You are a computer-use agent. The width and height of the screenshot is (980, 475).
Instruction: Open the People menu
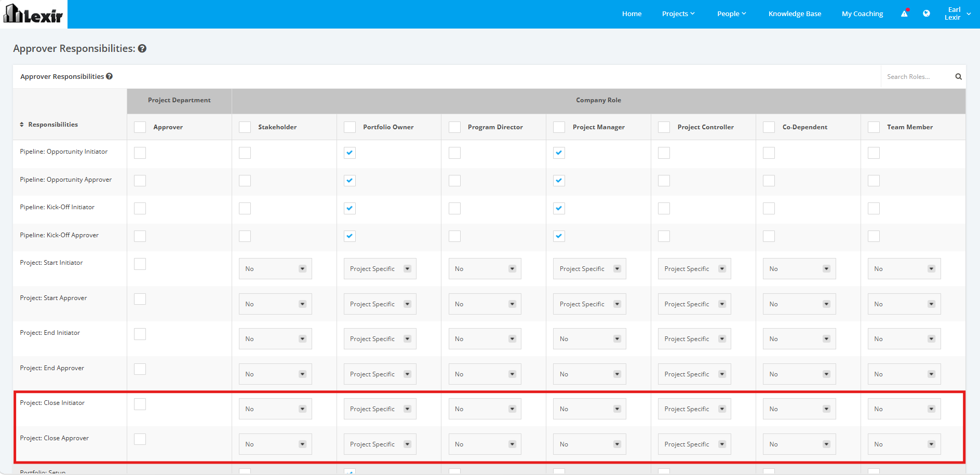coord(731,14)
